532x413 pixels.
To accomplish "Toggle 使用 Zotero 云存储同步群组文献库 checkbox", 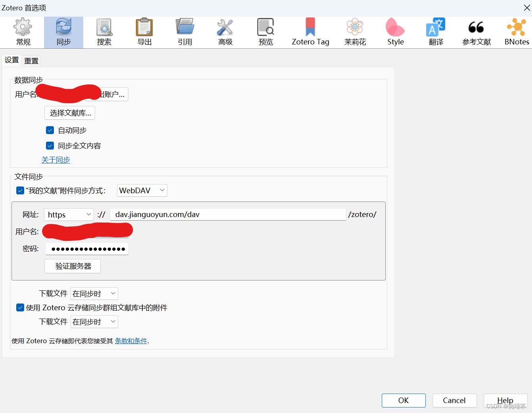I will pos(20,307).
